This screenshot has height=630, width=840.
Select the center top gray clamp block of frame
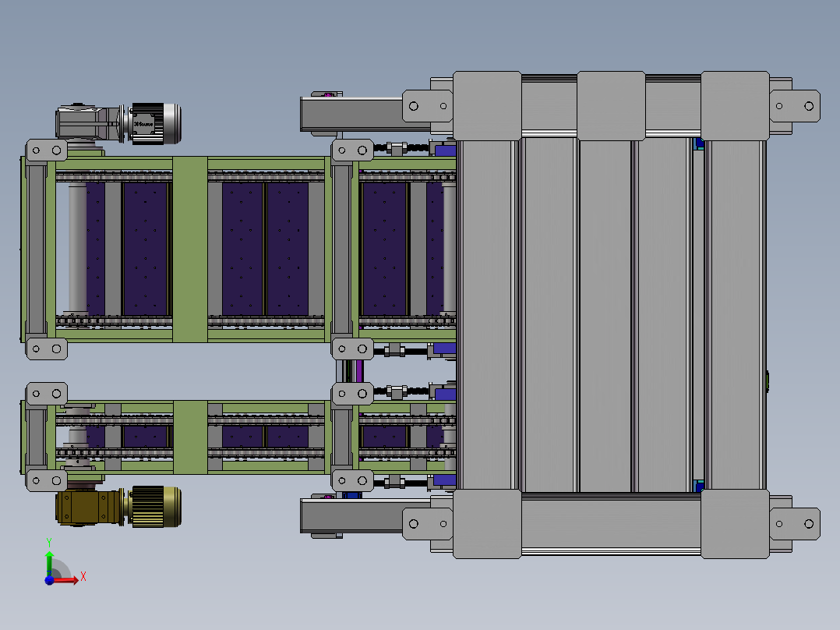[x=611, y=105]
